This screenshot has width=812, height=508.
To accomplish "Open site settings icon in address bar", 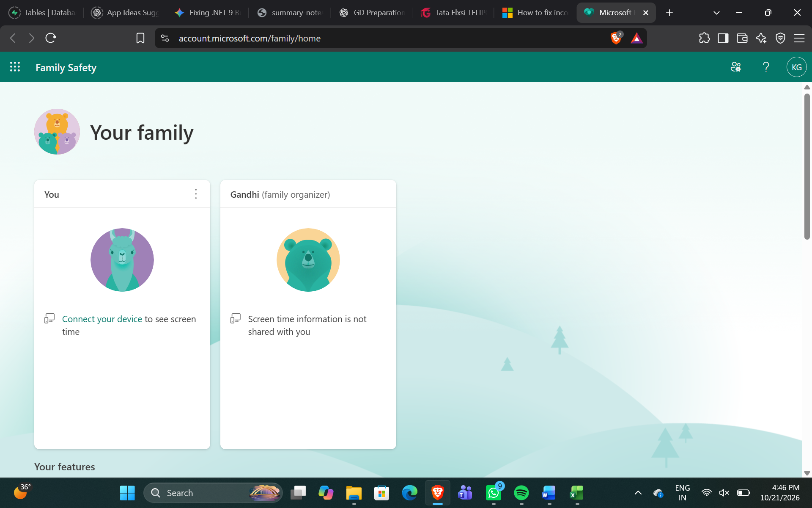I will (x=165, y=38).
